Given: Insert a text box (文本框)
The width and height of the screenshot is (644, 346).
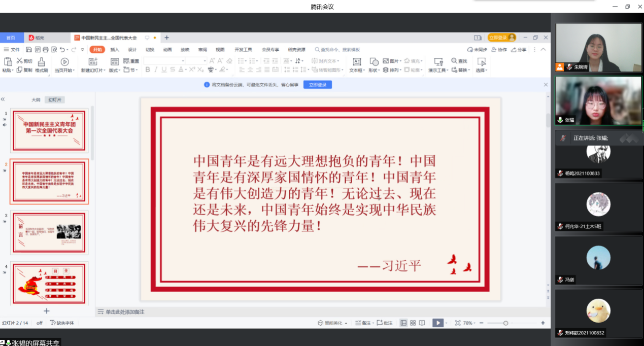Looking at the screenshot, I should click(x=357, y=62).
